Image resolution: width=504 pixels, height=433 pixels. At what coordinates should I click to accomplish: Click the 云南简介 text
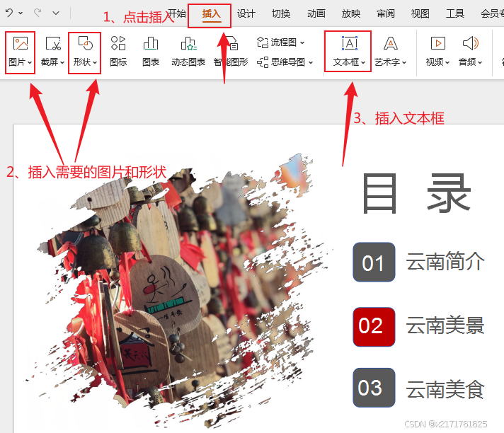point(445,261)
